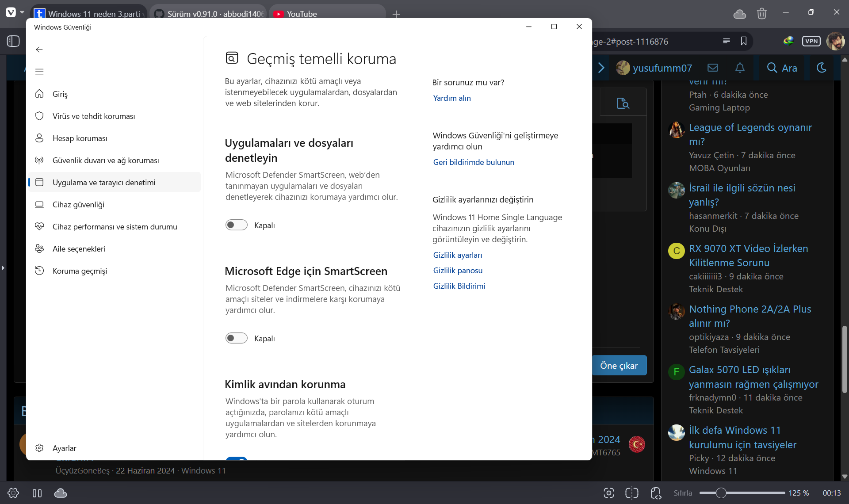Open Ayarlar in Windows Güvenliği

tap(114, 448)
